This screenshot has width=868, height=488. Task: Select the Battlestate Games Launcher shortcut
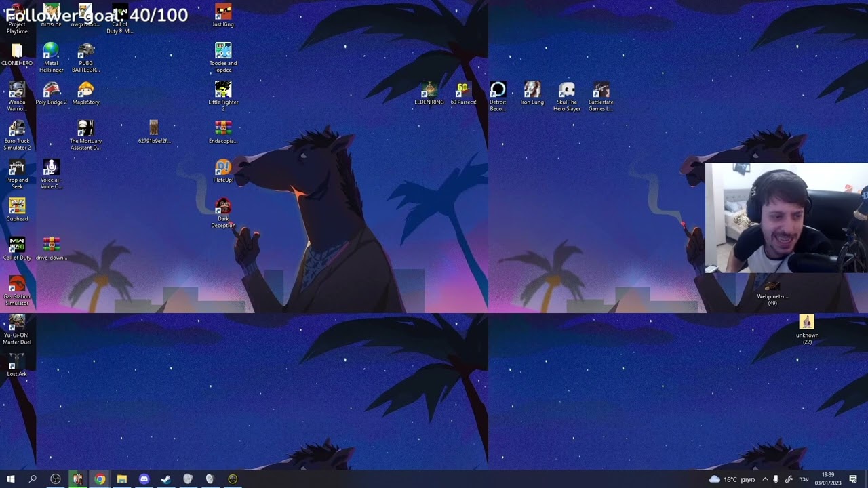601,97
